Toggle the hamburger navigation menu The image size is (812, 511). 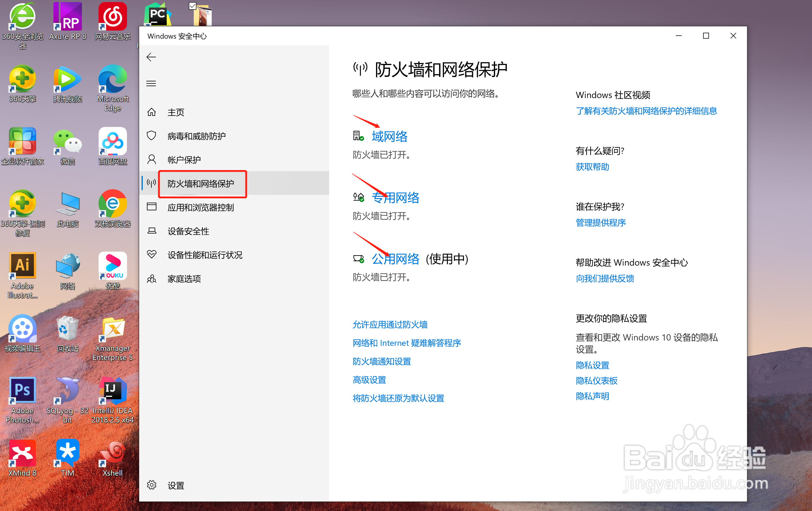pyautogui.click(x=151, y=83)
